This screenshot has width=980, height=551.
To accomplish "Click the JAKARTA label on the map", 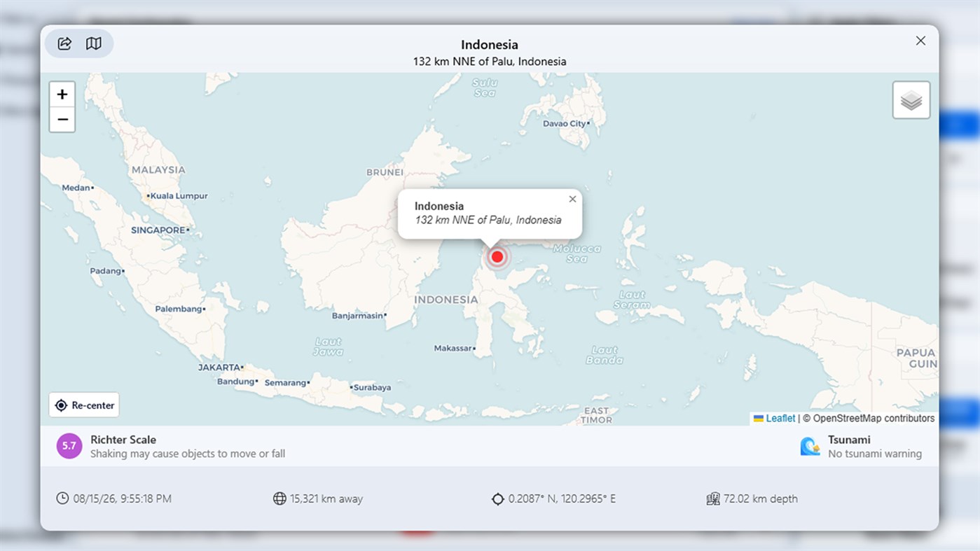I will (x=219, y=367).
